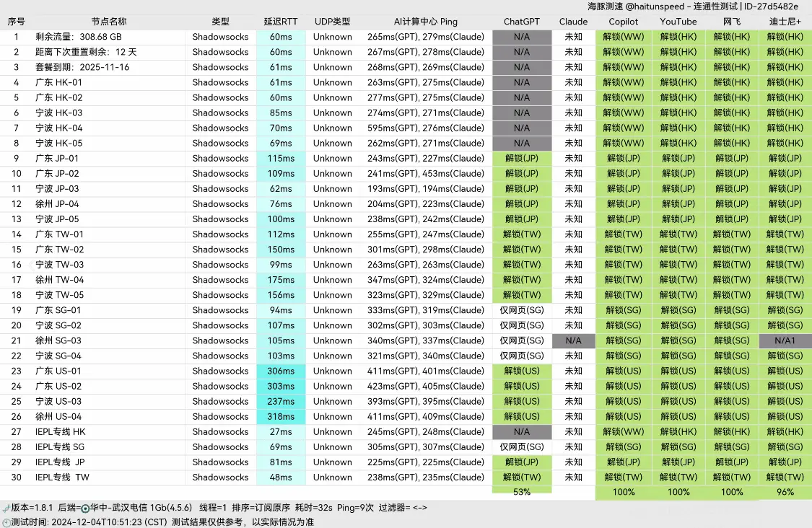Screen dimensions: 812x528
Task: Click the 仅网页(SG) ChatGPT cell for 广东 SG-01
Action: coord(522,310)
